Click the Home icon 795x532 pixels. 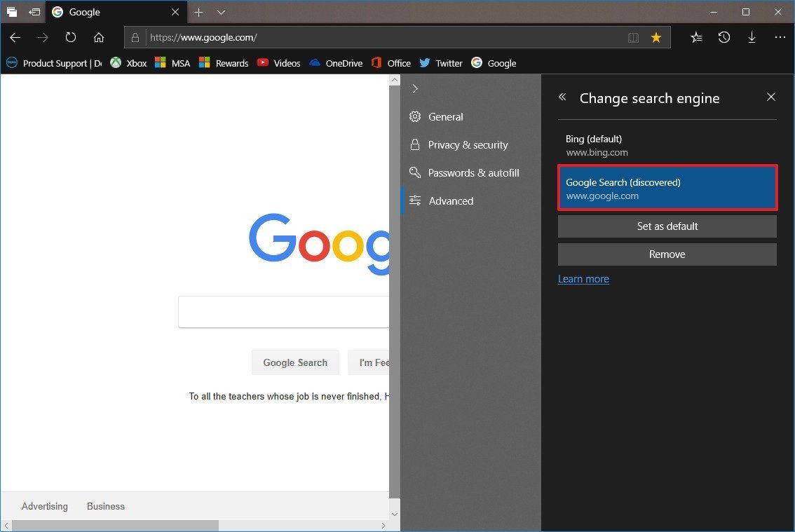coord(98,37)
